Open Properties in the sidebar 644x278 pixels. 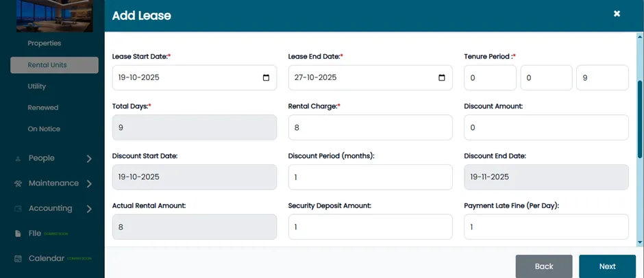pos(45,43)
